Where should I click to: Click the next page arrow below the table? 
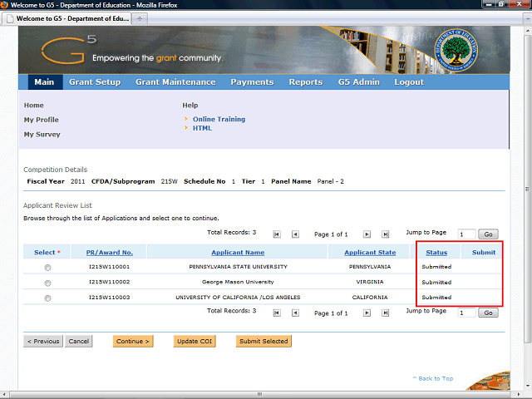(x=367, y=313)
